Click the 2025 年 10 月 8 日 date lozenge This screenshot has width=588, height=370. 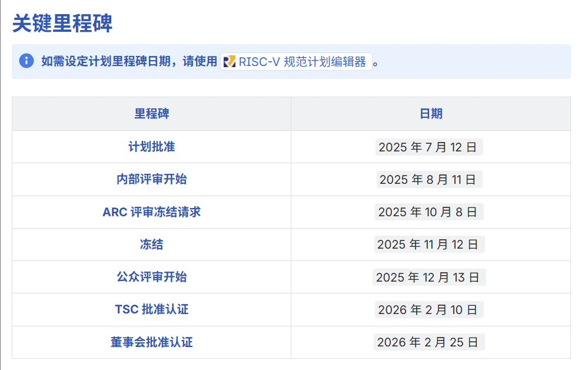pyautogui.click(x=429, y=212)
